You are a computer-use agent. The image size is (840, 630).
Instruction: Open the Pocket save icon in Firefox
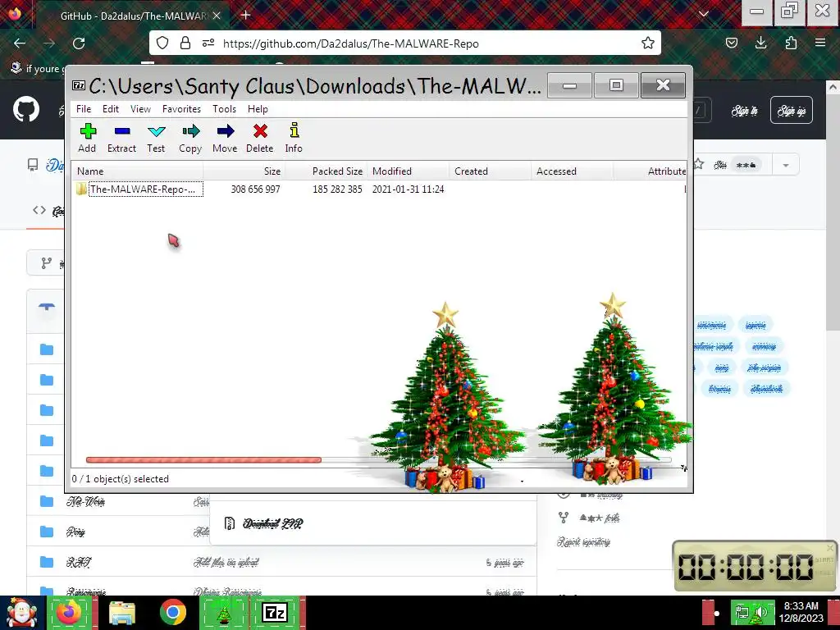(x=731, y=43)
